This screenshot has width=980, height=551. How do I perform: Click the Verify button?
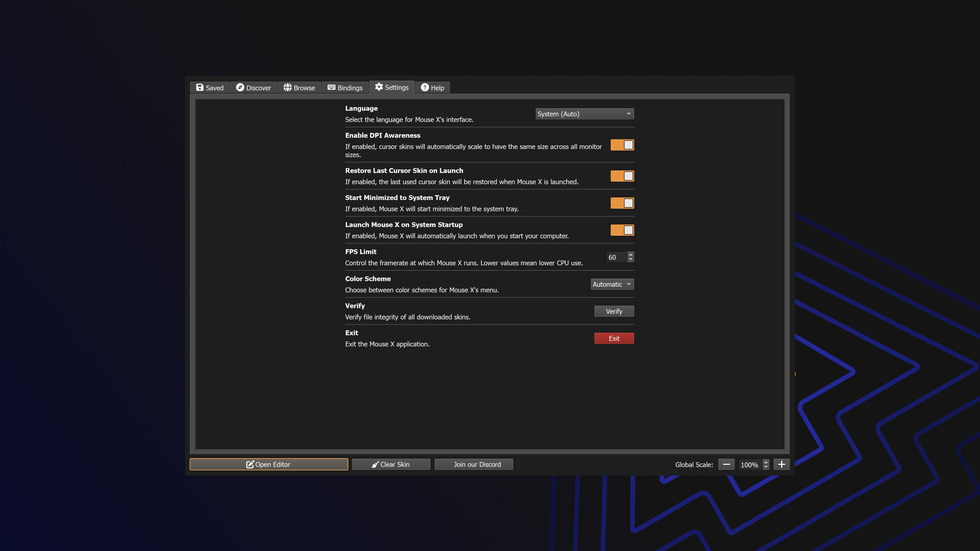(614, 311)
